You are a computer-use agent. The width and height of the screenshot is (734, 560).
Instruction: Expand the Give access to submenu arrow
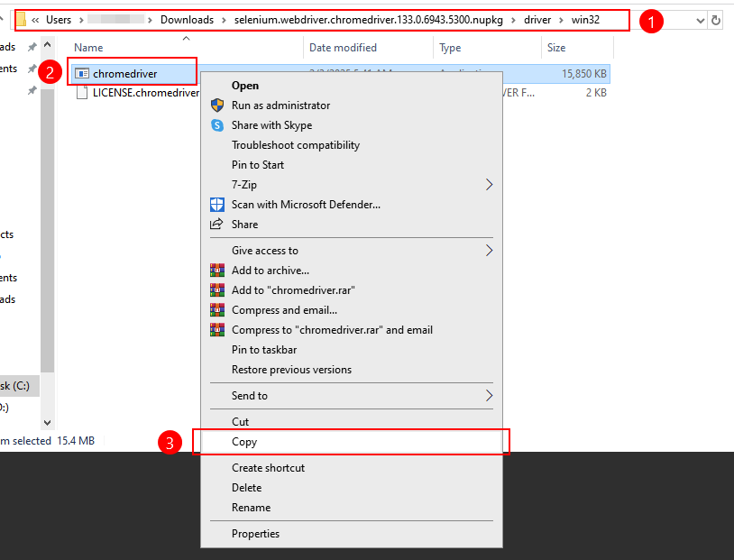(x=489, y=251)
